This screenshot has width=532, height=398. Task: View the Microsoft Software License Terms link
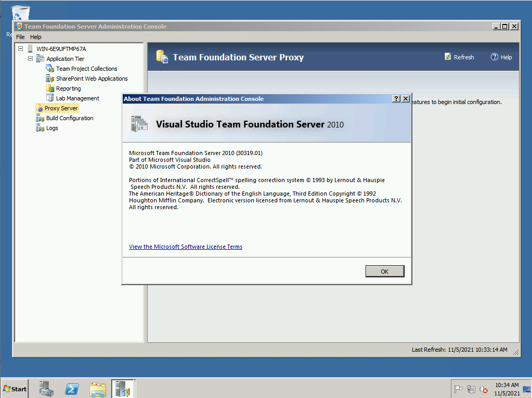186,247
